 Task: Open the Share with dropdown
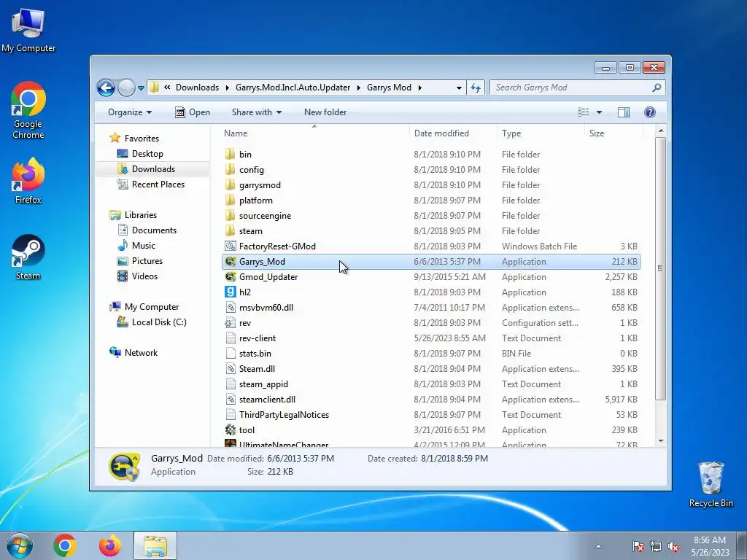pyautogui.click(x=256, y=112)
